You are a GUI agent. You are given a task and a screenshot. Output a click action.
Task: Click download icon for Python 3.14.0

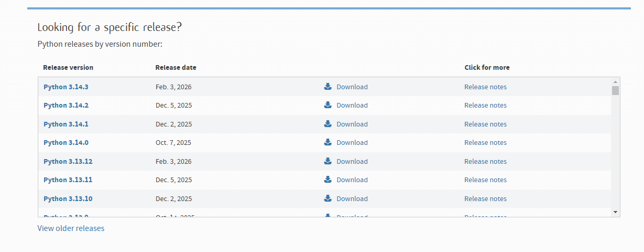point(328,142)
